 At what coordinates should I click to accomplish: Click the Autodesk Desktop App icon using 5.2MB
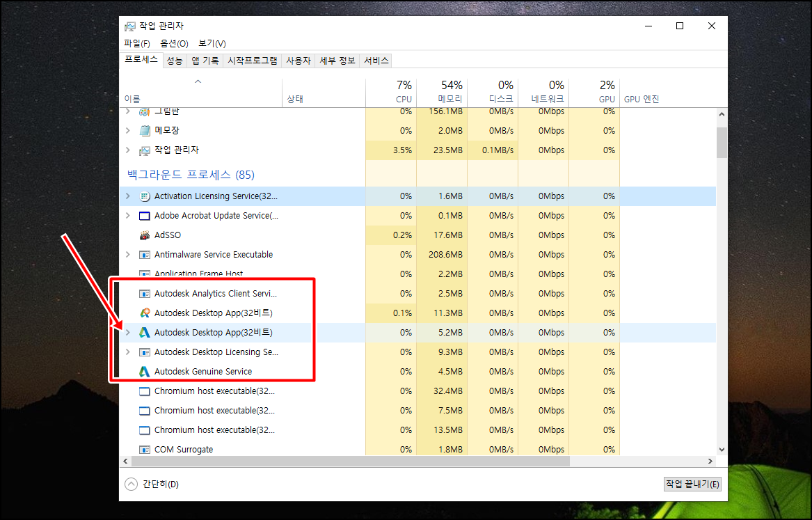coord(145,333)
